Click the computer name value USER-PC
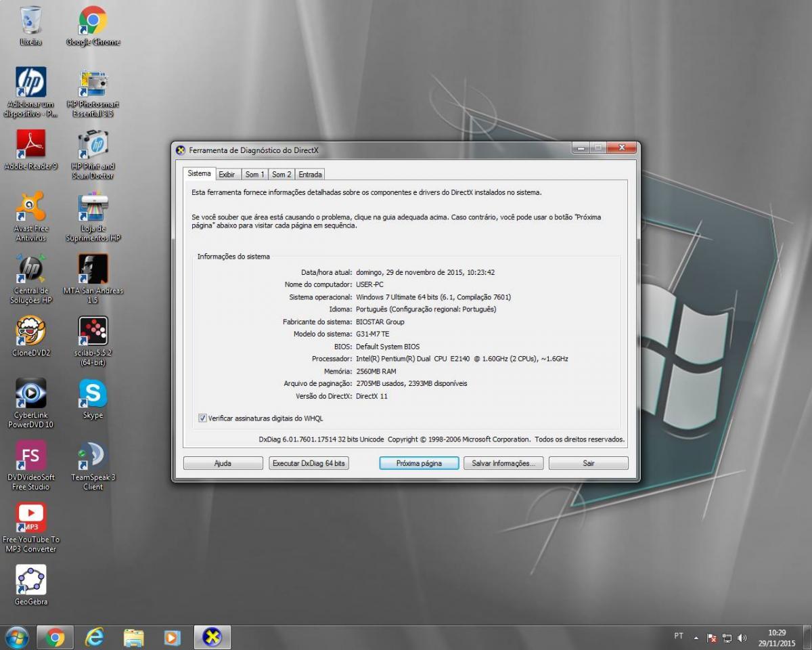This screenshot has width=812, height=650. (x=369, y=284)
